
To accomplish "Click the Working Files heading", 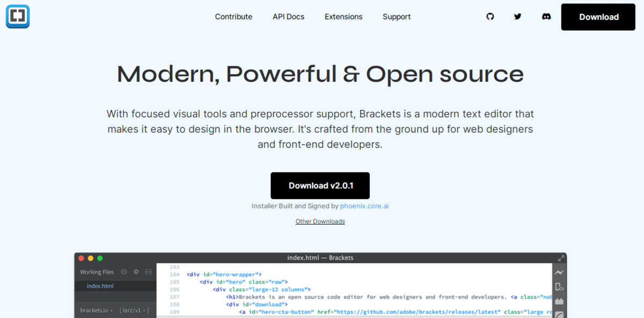I will (97, 272).
